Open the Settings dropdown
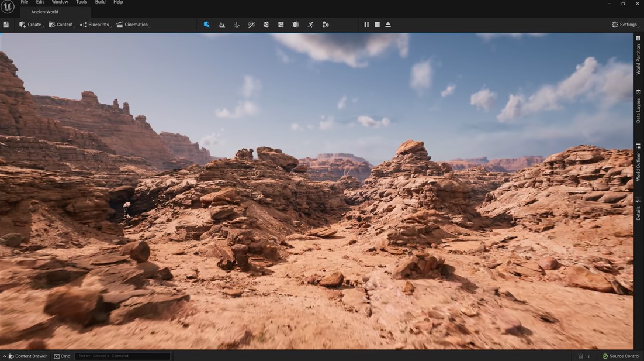 click(624, 25)
